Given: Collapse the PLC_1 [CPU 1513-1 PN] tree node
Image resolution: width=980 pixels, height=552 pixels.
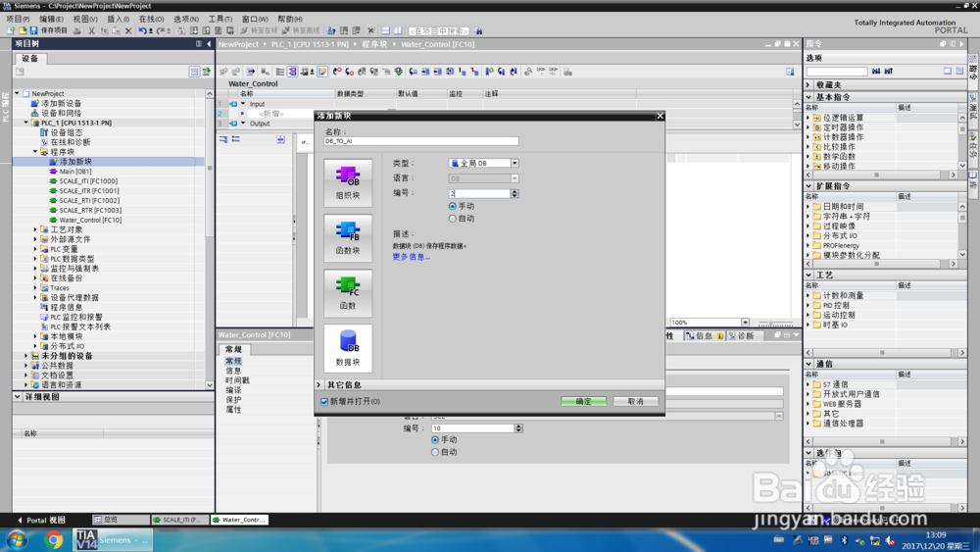Looking at the screenshot, I should tap(26, 124).
